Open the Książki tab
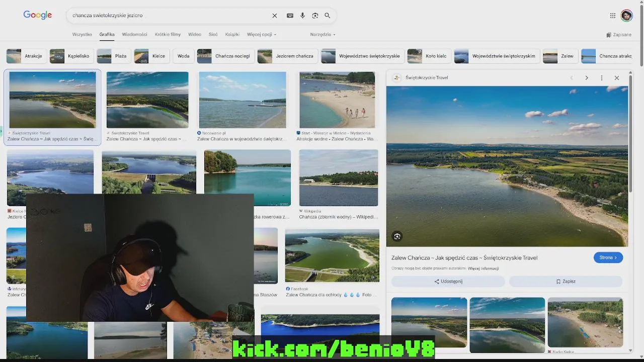The width and height of the screenshot is (644, 362). (232, 35)
